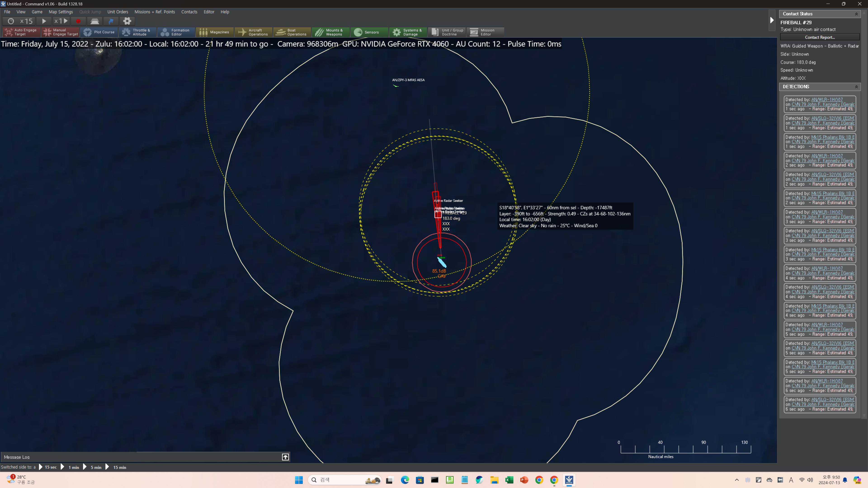Click the red record button
This screenshot has height=488, width=868.
tap(78, 21)
